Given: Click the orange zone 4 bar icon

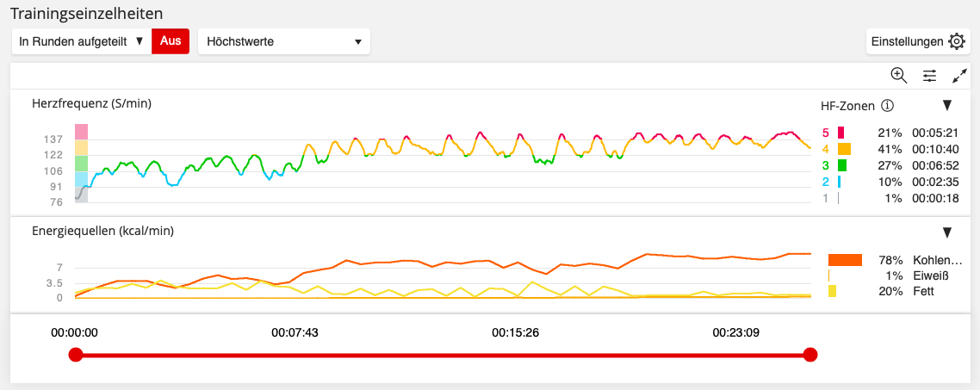Looking at the screenshot, I should click(844, 149).
